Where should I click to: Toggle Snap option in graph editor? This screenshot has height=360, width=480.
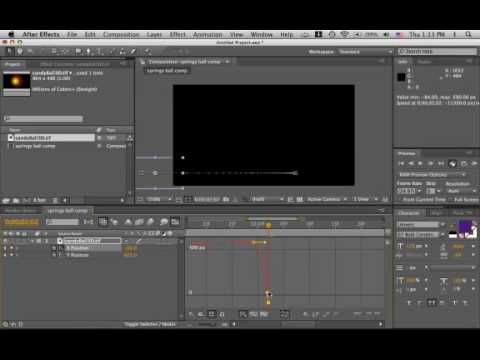222,314
